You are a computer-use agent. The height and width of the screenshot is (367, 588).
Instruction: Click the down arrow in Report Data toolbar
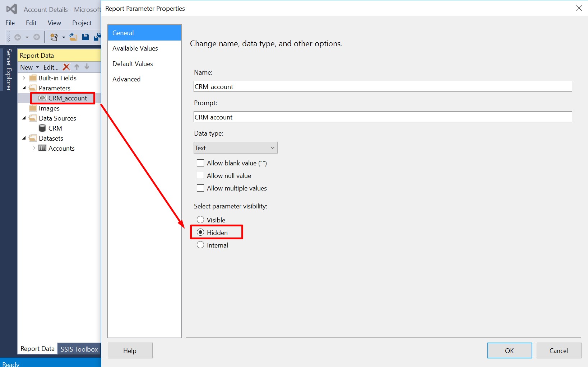tap(87, 67)
